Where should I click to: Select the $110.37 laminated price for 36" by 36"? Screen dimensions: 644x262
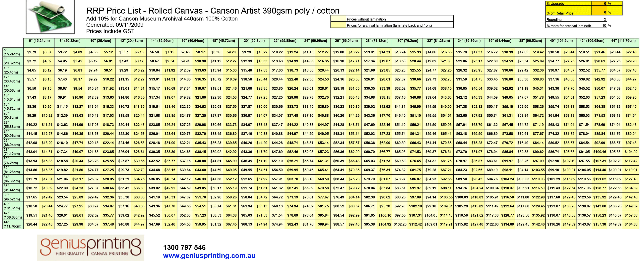[x=507, y=188]
